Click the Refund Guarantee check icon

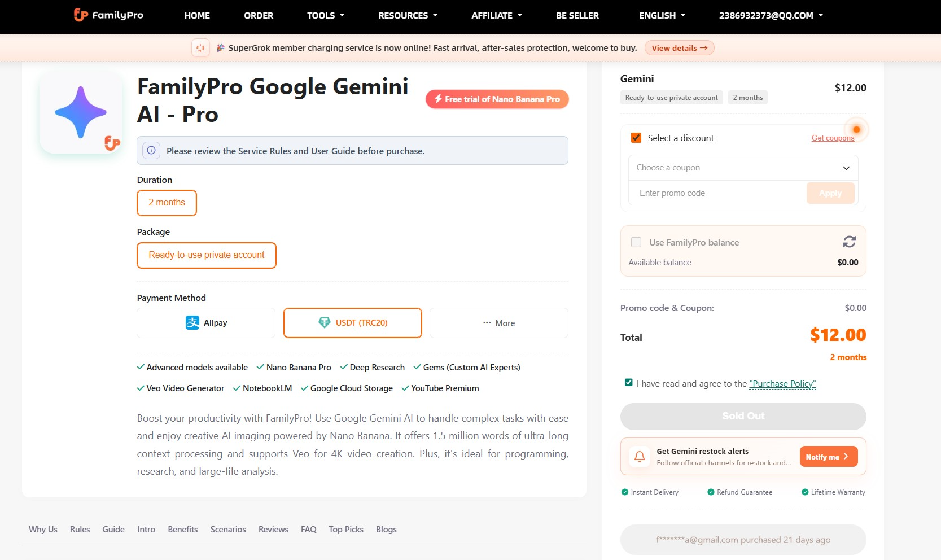(x=711, y=492)
